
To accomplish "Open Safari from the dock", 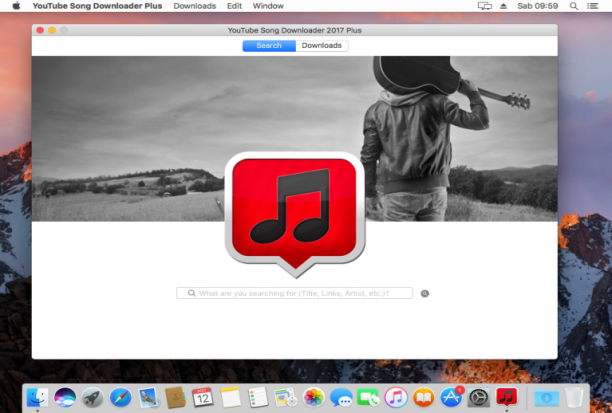I will coord(120,397).
